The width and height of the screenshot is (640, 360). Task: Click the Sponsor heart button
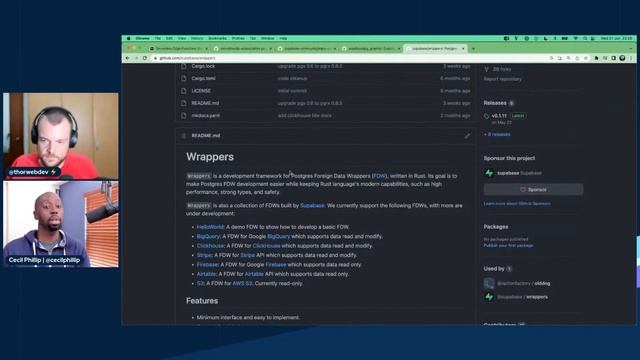(533, 189)
